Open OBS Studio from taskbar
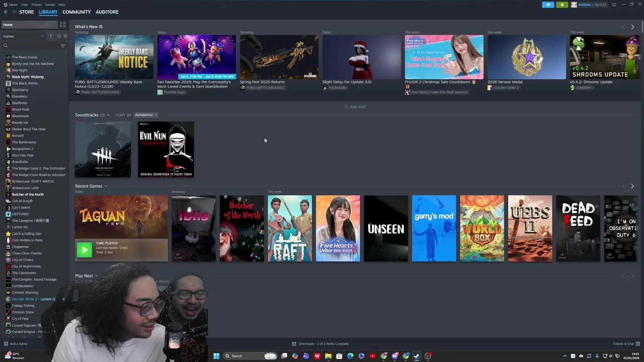The height and width of the screenshot is (362, 644). point(428,356)
